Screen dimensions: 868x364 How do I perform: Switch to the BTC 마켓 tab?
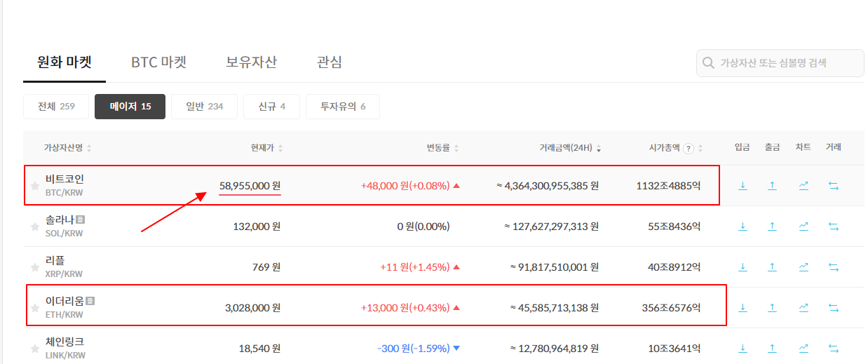(x=158, y=62)
